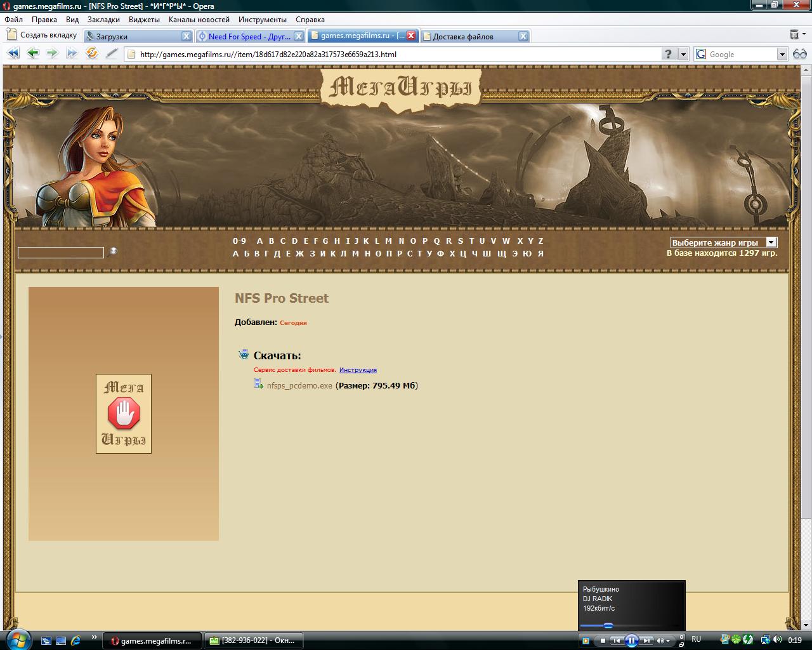The image size is (812, 650).
Task: Click the Fast Forward navigation button
Action: [x=72, y=53]
